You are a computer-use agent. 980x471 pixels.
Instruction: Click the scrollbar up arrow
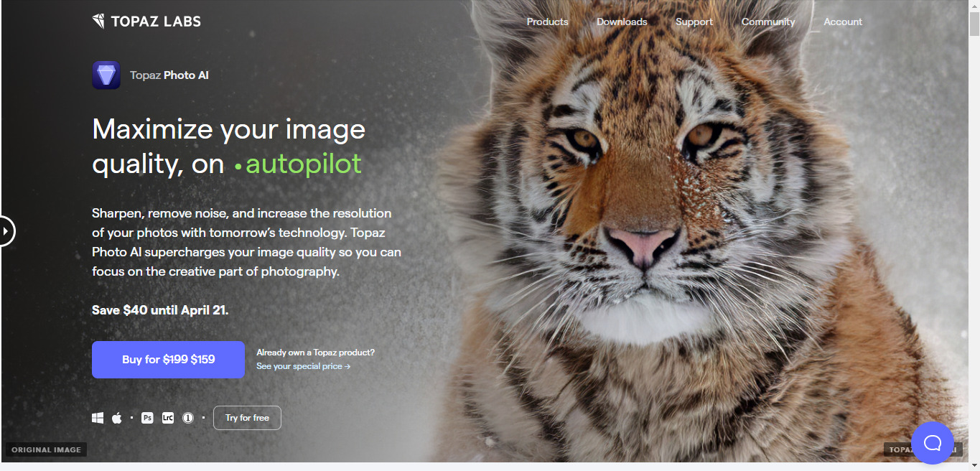tap(974, 6)
